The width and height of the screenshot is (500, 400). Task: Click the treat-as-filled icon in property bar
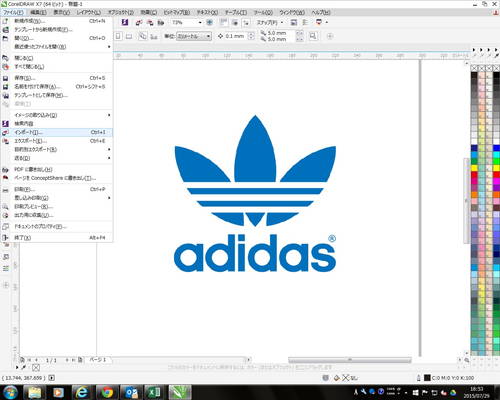point(313,36)
